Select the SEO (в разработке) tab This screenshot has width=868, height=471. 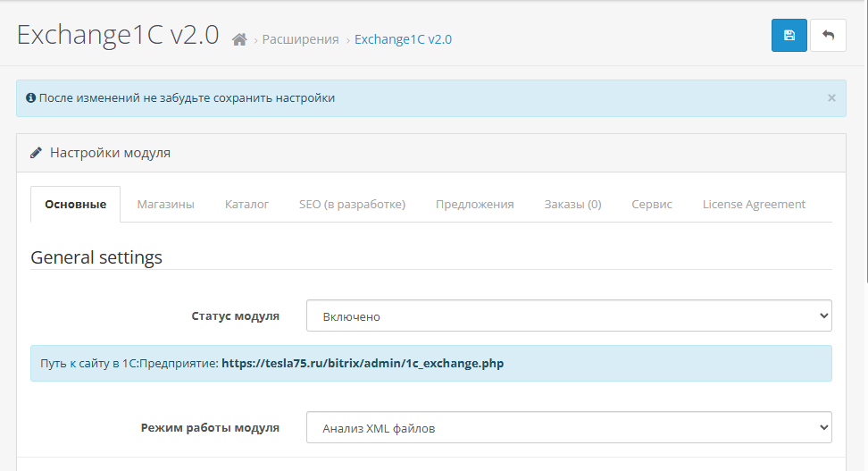[x=352, y=205]
